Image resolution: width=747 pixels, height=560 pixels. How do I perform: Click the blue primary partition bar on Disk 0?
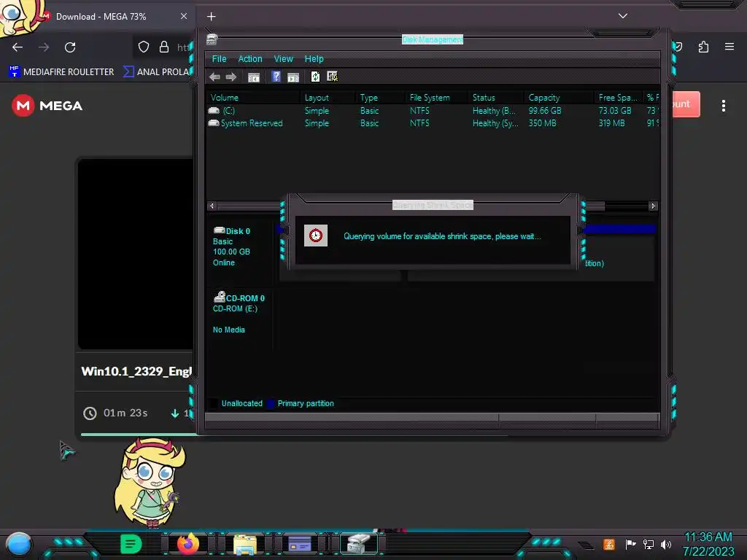[620, 230]
